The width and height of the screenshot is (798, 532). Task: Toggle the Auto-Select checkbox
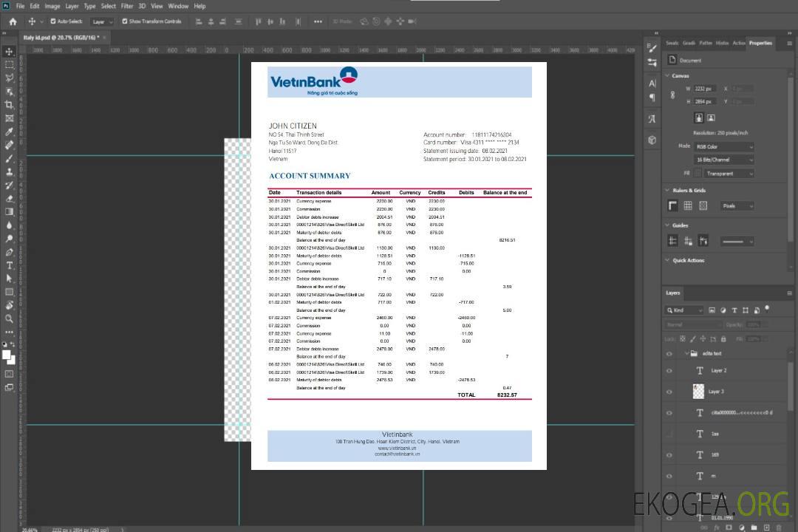(53, 21)
